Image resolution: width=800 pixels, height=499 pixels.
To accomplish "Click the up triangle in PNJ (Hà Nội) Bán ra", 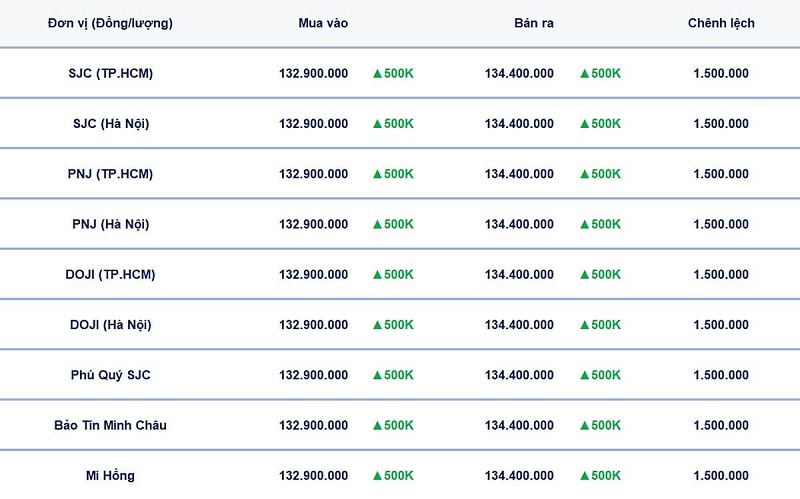I will (585, 224).
